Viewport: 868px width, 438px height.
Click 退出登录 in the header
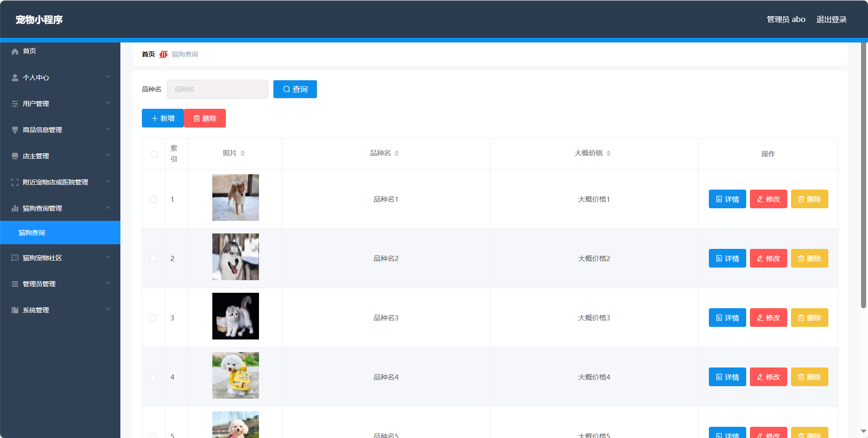click(831, 20)
